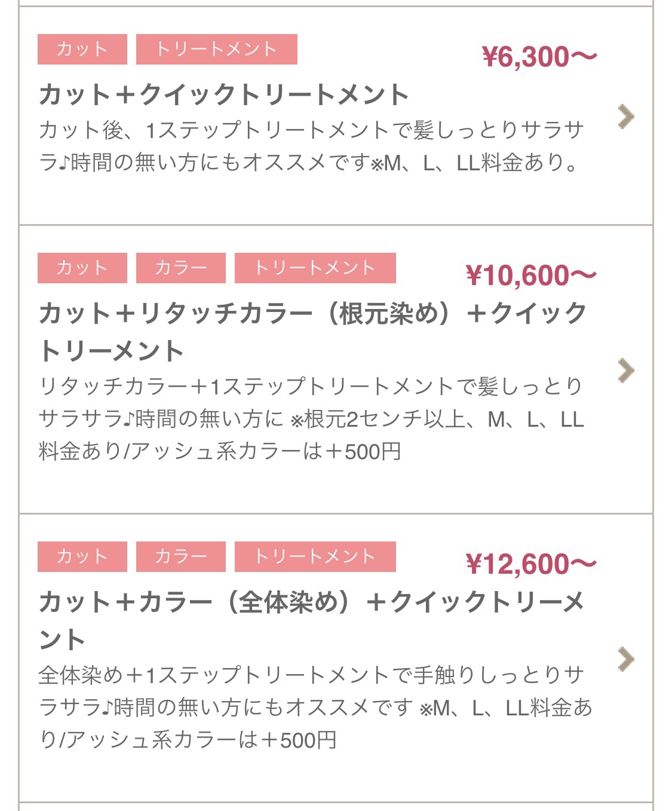Click カット tag in the ¥10,600 menu
This screenshot has height=811, width=672.
point(82,268)
